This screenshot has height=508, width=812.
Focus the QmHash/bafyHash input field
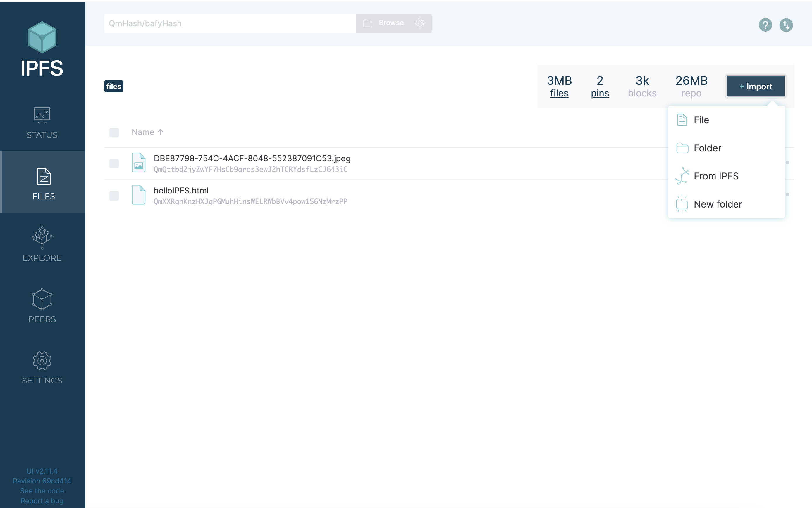tap(229, 23)
